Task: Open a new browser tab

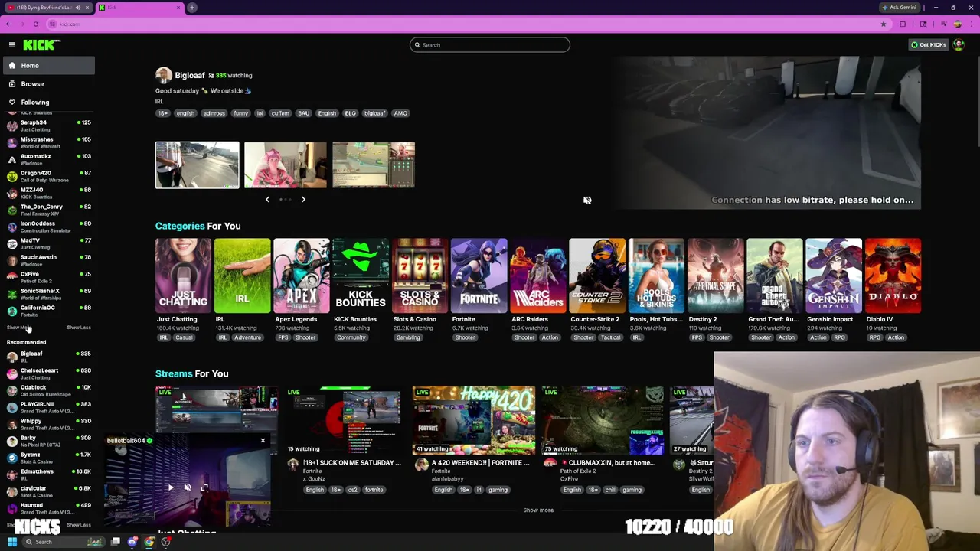Action: click(192, 8)
